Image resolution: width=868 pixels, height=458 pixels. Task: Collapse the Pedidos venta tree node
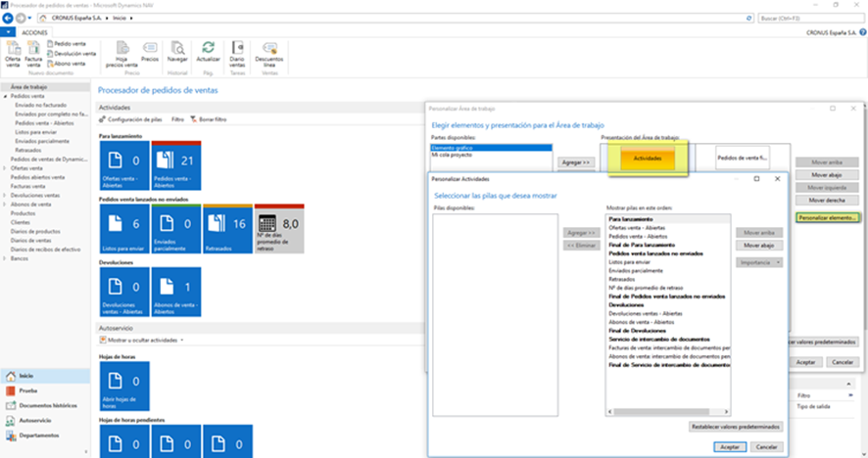pos(6,96)
